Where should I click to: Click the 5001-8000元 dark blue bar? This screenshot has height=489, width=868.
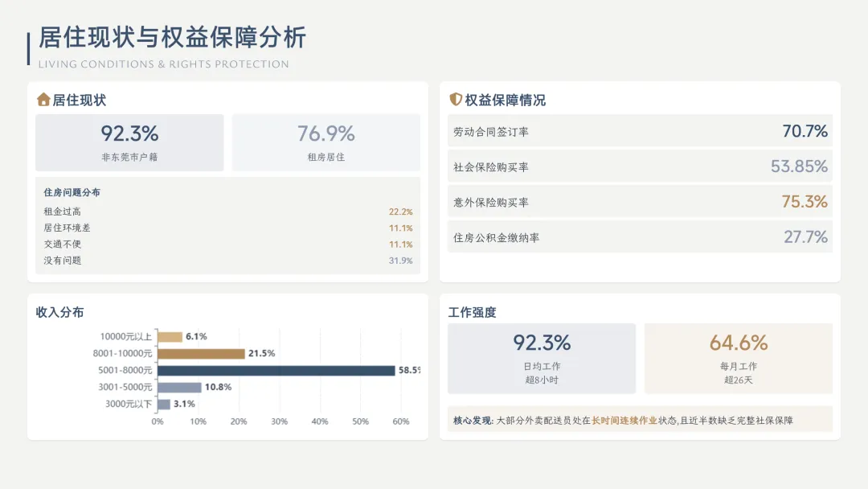[x=276, y=370]
